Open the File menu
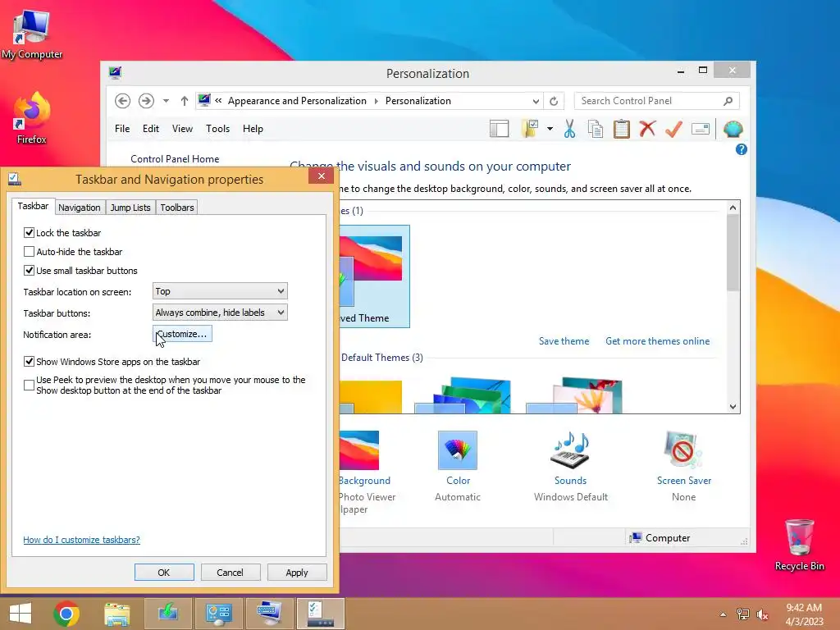Image resolution: width=840 pixels, height=630 pixels. pyautogui.click(x=122, y=129)
